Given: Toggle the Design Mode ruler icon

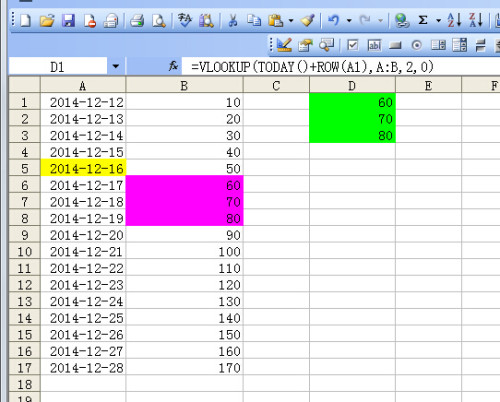Looking at the screenshot, I should (x=284, y=45).
